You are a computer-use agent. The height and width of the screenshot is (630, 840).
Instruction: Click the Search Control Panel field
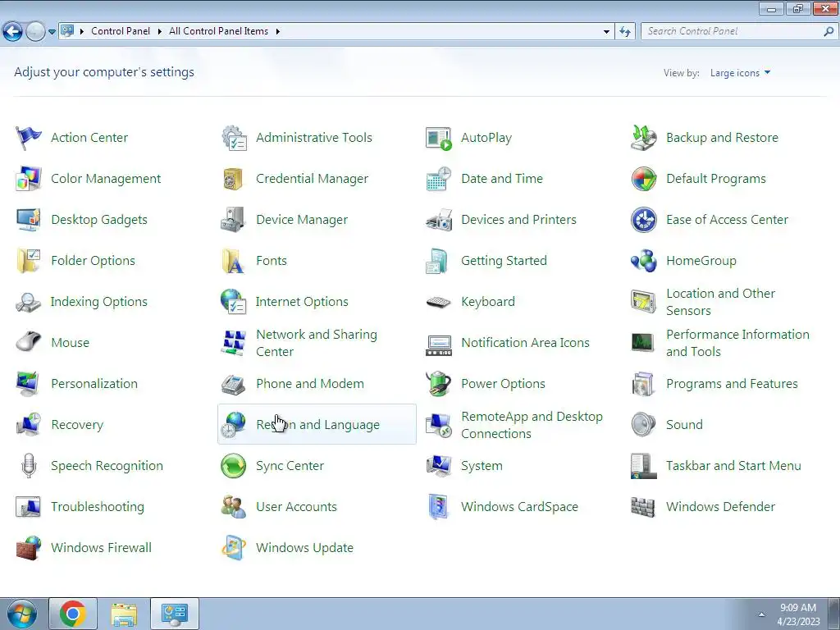733,31
